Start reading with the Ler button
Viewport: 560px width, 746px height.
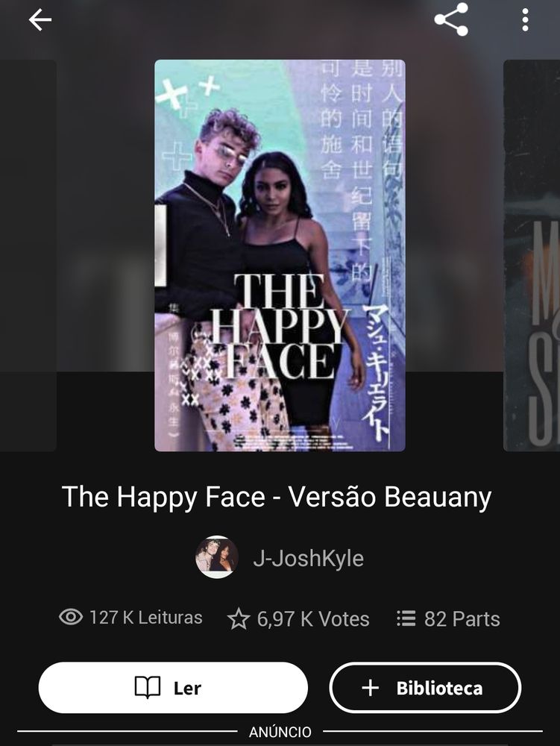(173, 688)
